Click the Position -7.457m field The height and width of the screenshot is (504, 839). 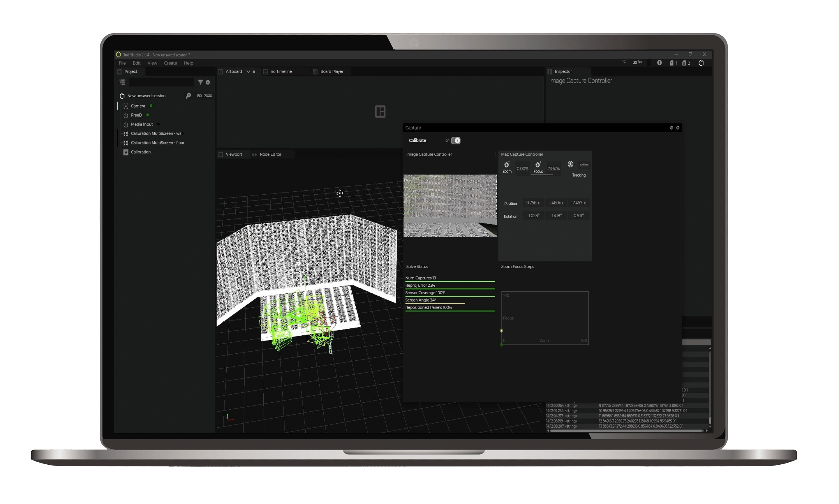[579, 203]
